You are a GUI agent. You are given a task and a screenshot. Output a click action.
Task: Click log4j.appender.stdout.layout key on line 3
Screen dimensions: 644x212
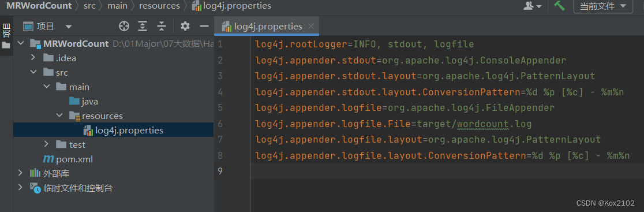point(335,76)
